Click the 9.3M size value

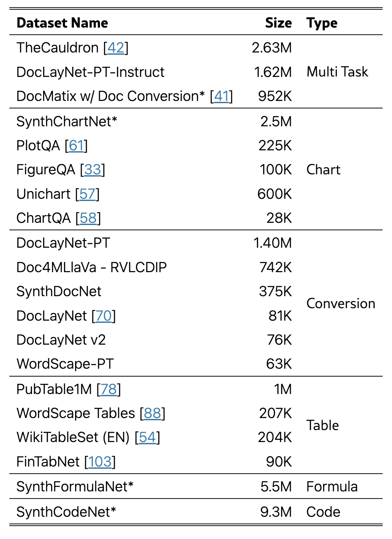(276, 512)
